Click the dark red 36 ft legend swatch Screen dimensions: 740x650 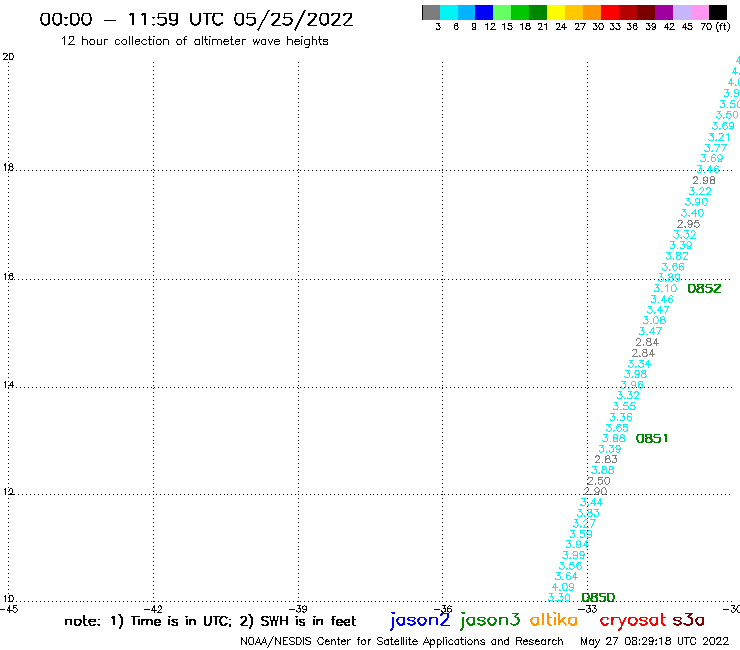pos(628,12)
